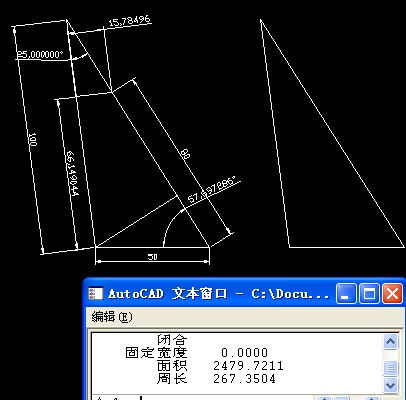Select the 80 dimension text
This screenshot has width=406, height=400.
coord(186,154)
